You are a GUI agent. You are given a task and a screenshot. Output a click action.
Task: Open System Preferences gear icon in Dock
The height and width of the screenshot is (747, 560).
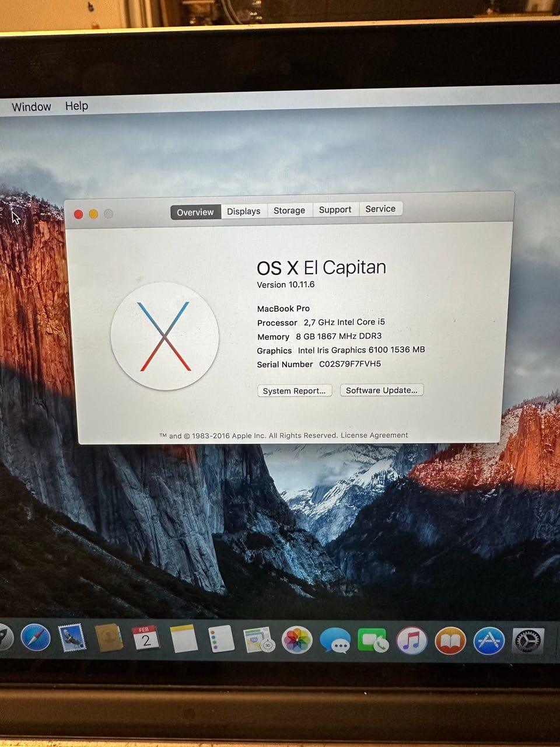(x=528, y=641)
